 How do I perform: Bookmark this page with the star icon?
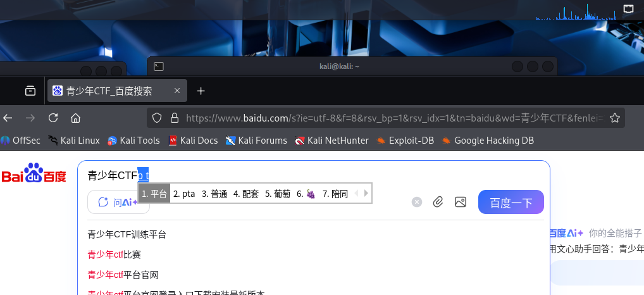pos(613,118)
